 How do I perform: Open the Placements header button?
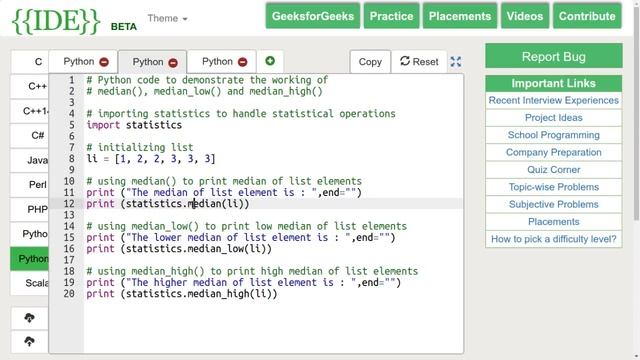pos(460,16)
